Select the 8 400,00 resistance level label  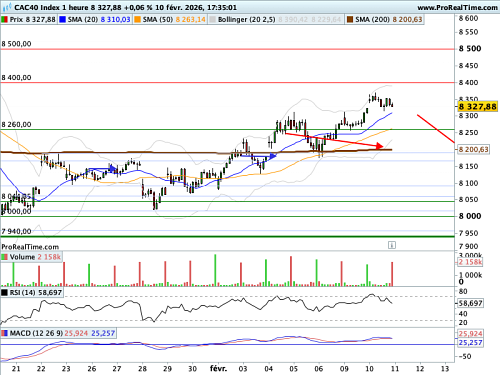[x=16, y=77]
